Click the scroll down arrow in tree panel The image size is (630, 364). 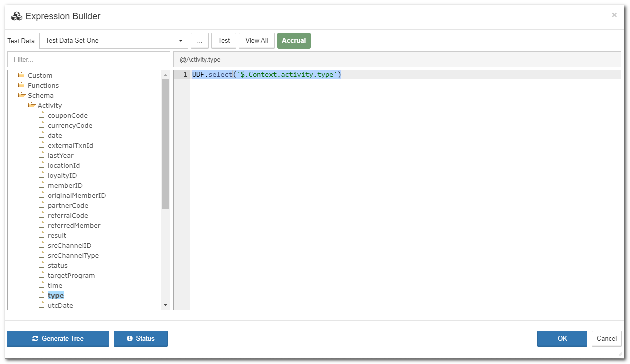point(166,305)
